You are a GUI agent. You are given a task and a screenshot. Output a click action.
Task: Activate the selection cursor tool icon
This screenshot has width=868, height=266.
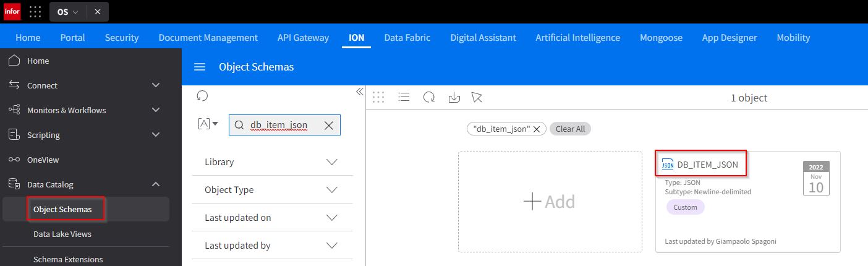pos(476,97)
